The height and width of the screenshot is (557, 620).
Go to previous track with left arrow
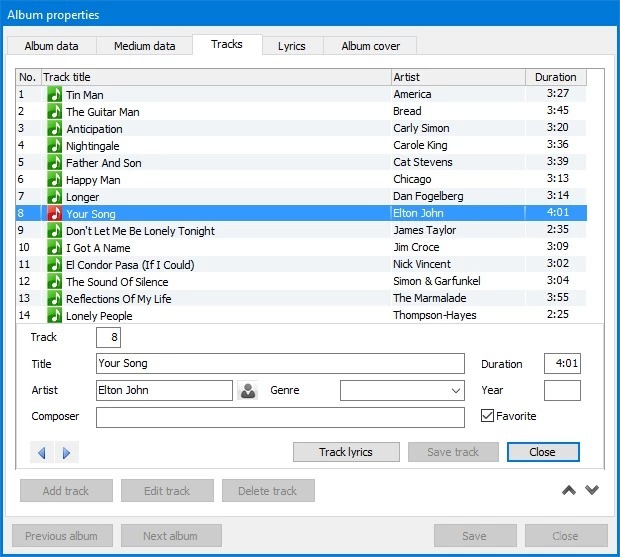[x=42, y=453]
